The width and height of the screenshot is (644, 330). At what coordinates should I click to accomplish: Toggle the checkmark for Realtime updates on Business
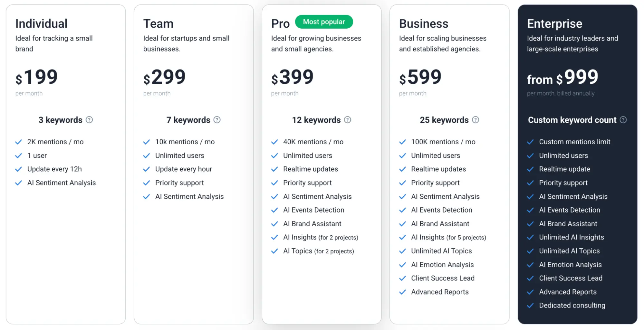(402, 169)
